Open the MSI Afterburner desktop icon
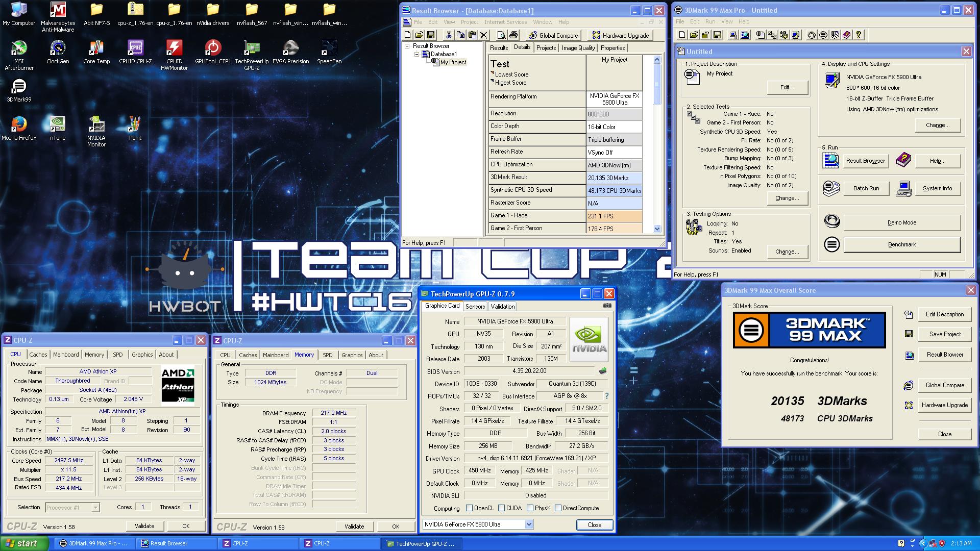Viewport: 980px width, 551px height. pyautogui.click(x=19, y=56)
